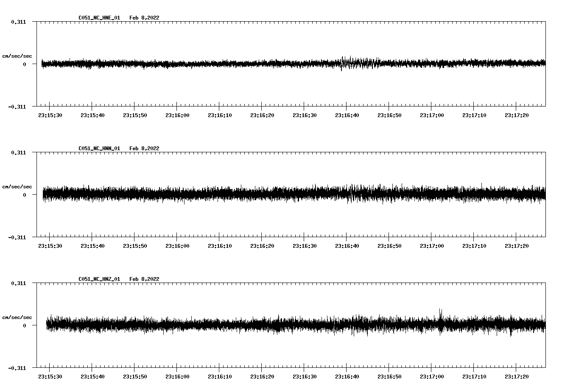This screenshot has height=392, width=576.
Task: Click the 23:16:50 time label under HNZ plot
Action: tap(389, 377)
